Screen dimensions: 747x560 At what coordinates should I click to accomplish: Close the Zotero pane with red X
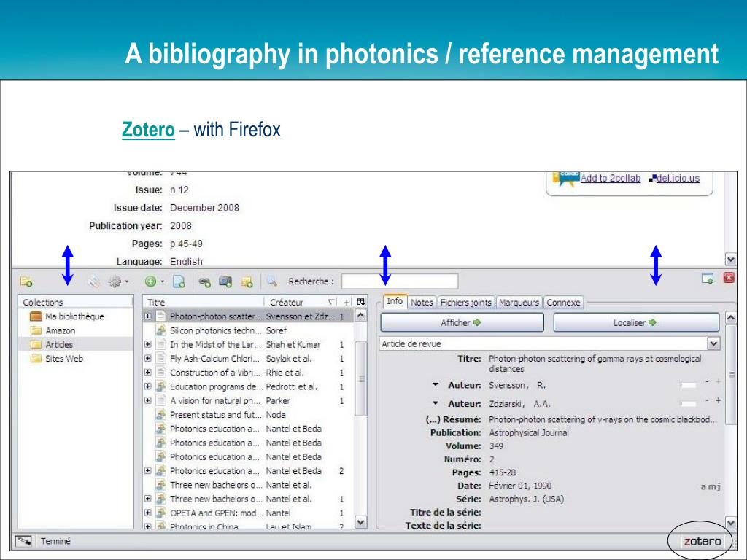click(729, 278)
